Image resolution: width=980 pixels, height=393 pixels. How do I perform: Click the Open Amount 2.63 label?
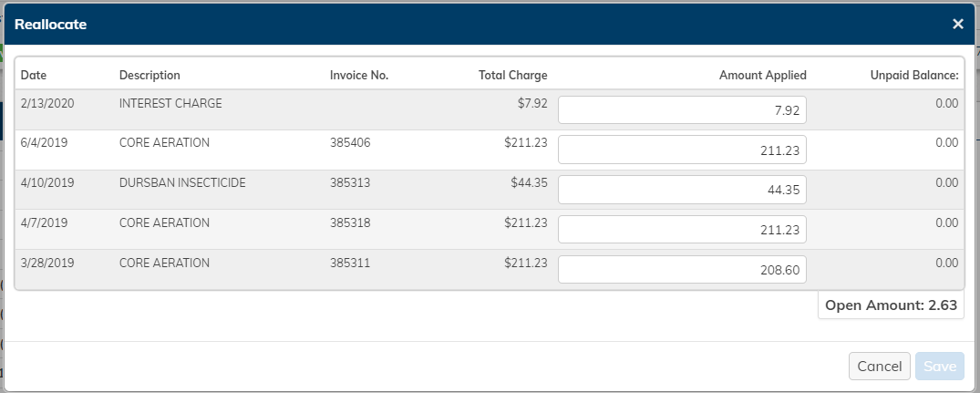tap(890, 305)
